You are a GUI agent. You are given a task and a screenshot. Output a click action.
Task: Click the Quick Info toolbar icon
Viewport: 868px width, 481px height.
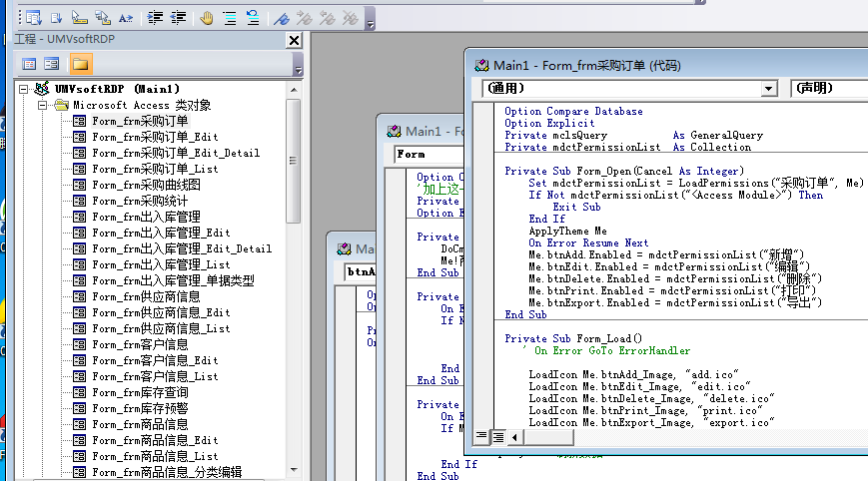click(x=80, y=18)
